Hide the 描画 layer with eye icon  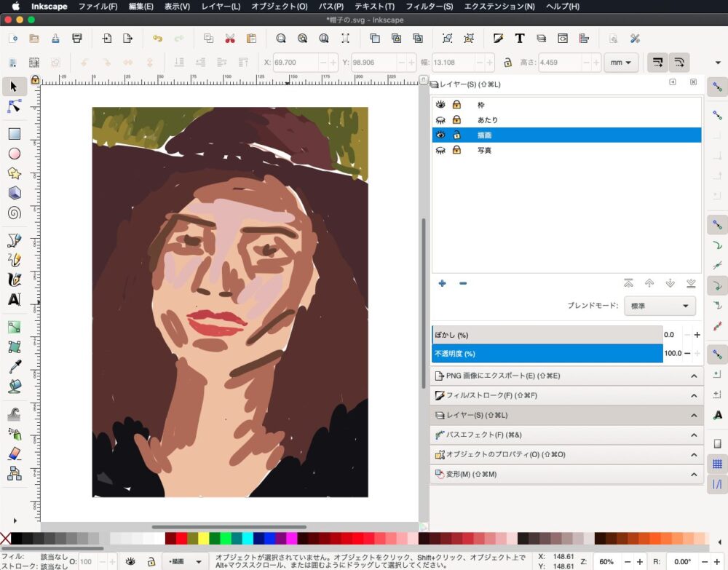click(x=440, y=135)
